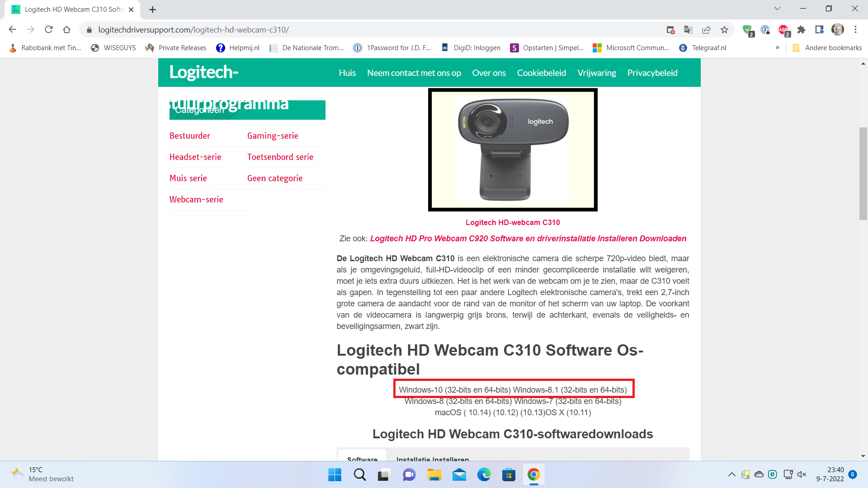Open the Telegraaf.nl bookmark

click(703, 48)
